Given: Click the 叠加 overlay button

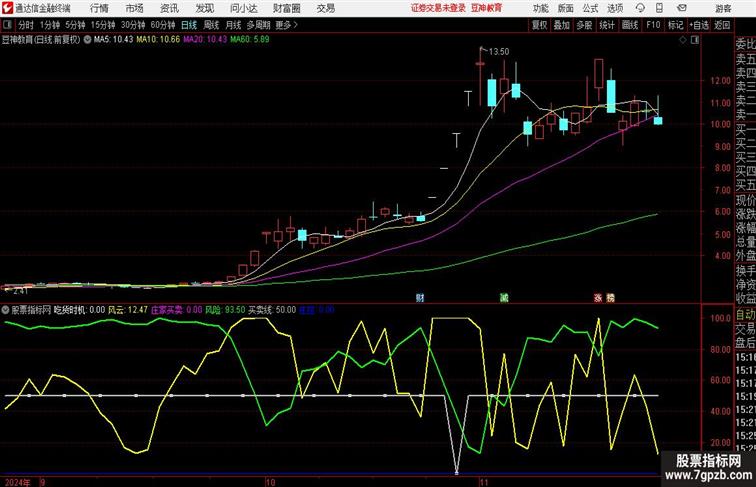Looking at the screenshot, I should [x=562, y=25].
